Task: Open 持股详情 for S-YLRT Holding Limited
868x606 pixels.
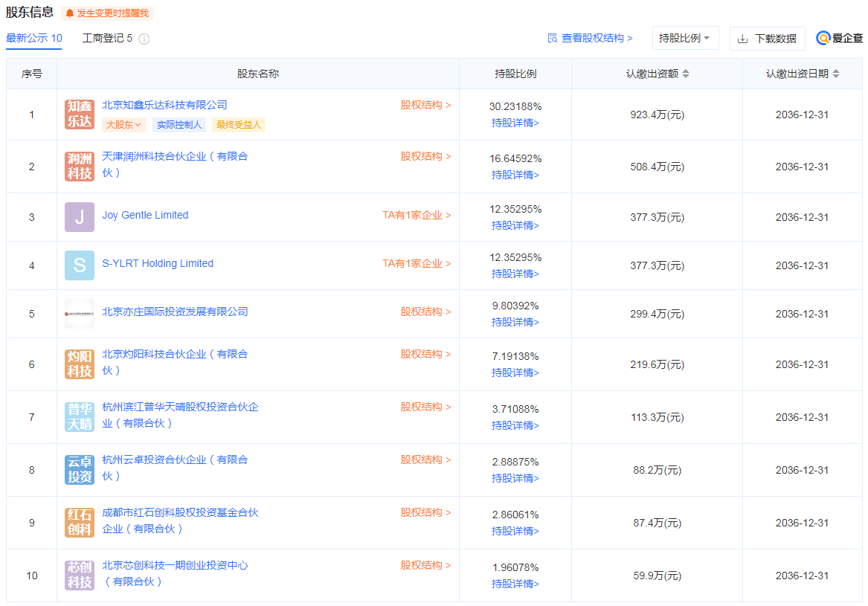Action: 515,274
